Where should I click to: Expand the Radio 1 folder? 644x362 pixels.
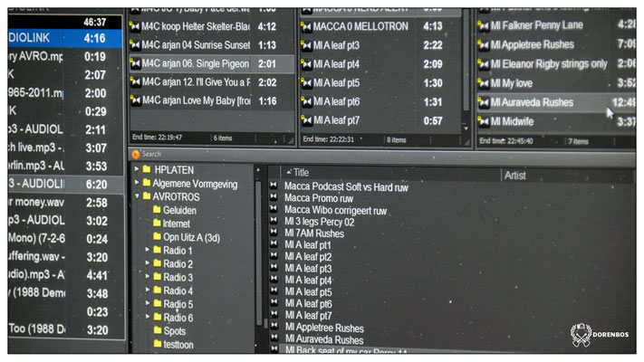[147, 250]
